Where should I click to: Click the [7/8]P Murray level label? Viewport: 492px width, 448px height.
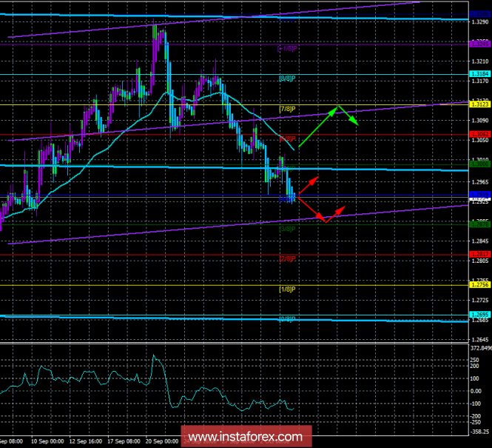(x=287, y=109)
